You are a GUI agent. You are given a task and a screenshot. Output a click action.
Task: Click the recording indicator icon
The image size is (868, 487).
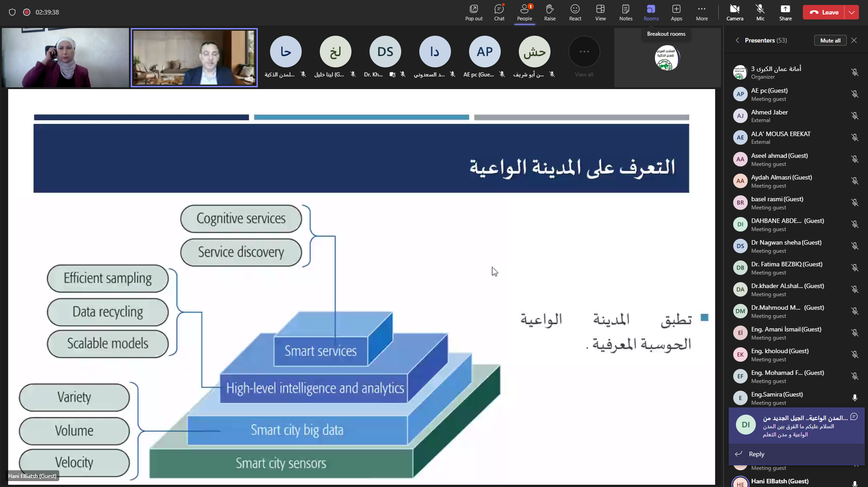[x=27, y=12]
